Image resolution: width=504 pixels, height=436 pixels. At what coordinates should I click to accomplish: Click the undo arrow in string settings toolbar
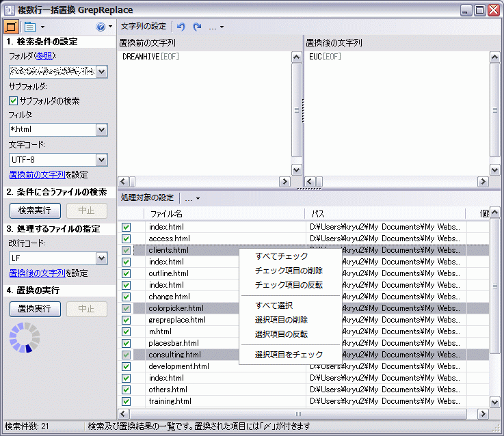pos(181,27)
